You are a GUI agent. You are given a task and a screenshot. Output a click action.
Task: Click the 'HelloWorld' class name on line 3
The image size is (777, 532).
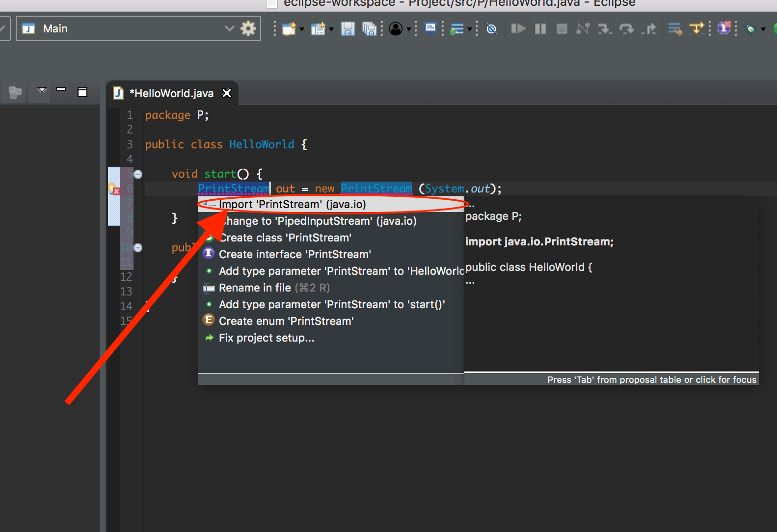[262, 144]
